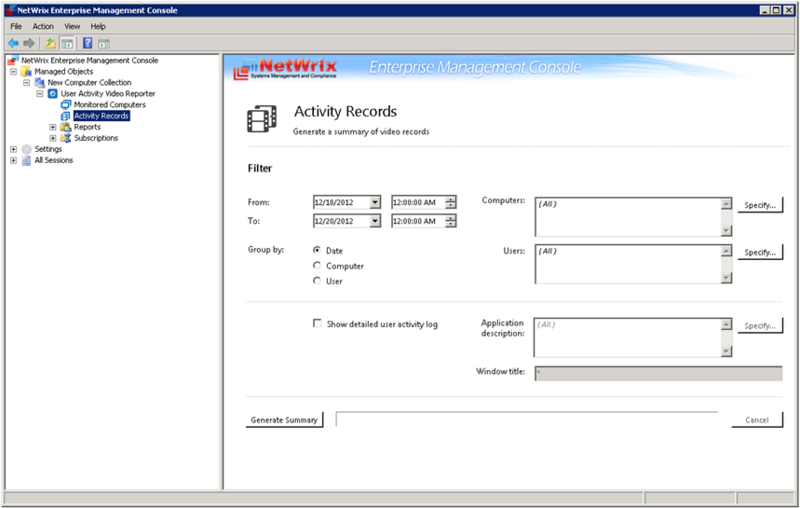Click the Monitored Computers icon
The image size is (800, 508).
click(66, 105)
